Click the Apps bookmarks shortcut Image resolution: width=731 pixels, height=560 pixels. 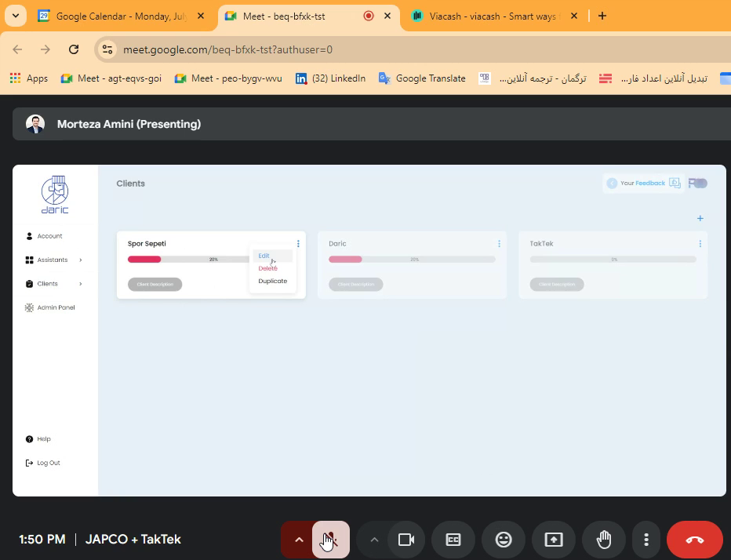coord(28,78)
